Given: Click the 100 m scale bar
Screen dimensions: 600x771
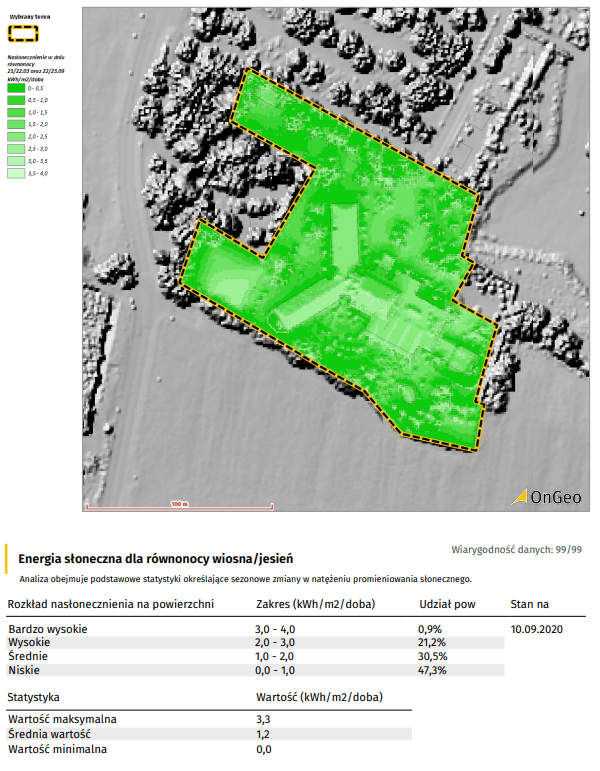Looking at the screenshot, I should [177, 506].
